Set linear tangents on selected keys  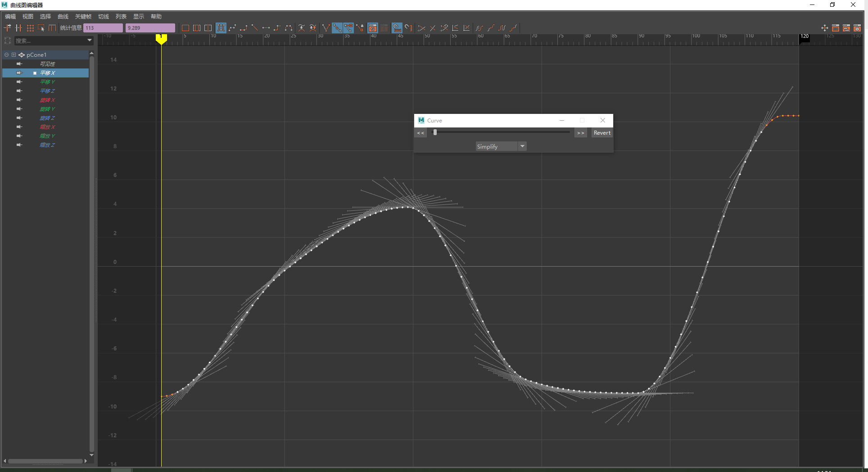coord(255,28)
